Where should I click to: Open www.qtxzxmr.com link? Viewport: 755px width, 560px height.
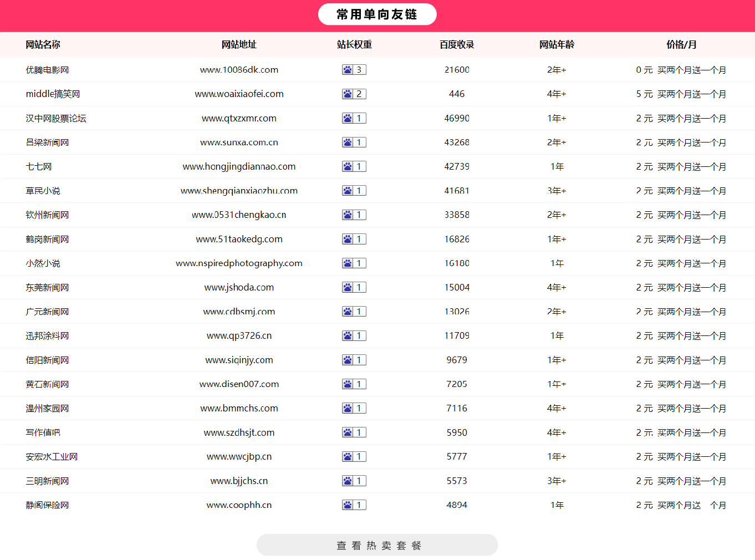click(239, 118)
